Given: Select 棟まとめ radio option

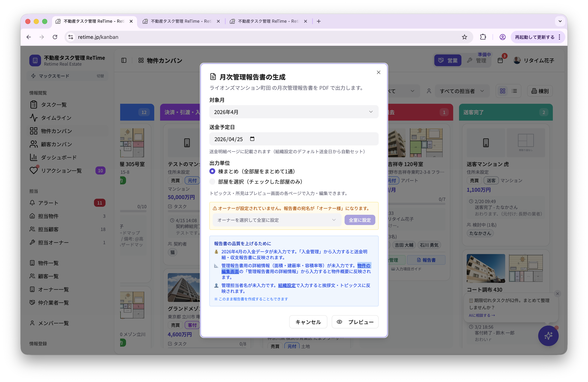Looking at the screenshot, I should pos(212,171).
